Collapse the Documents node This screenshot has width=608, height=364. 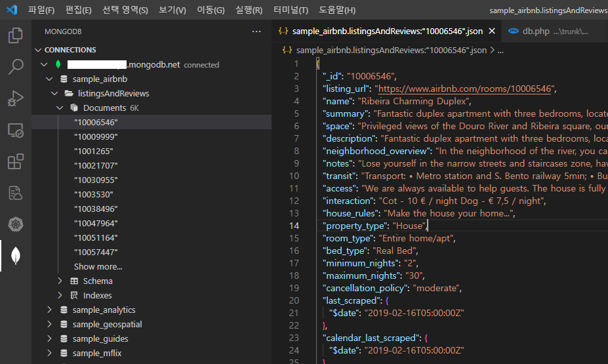pyautogui.click(x=60, y=108)
